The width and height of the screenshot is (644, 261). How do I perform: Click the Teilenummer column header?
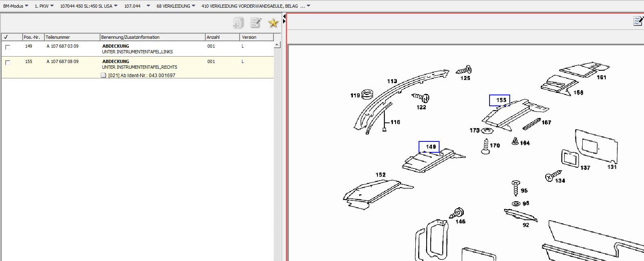[72, 37]
